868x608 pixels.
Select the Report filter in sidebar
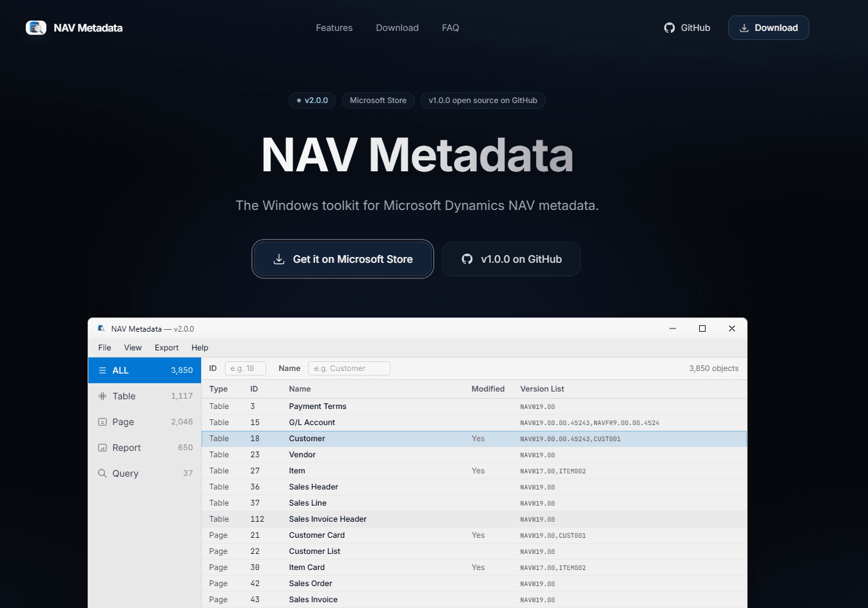pyautogui.click(x=144, y=448)
